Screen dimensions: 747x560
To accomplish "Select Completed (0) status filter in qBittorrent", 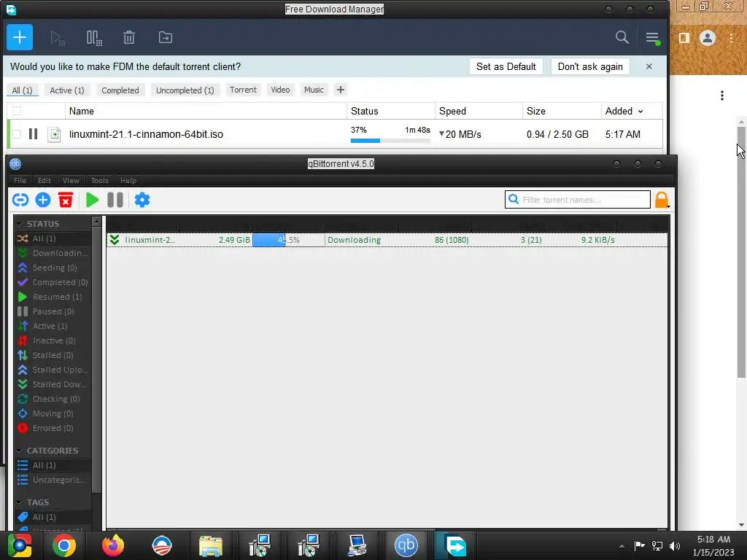I will pyautogui.click(x=53, y=282).
